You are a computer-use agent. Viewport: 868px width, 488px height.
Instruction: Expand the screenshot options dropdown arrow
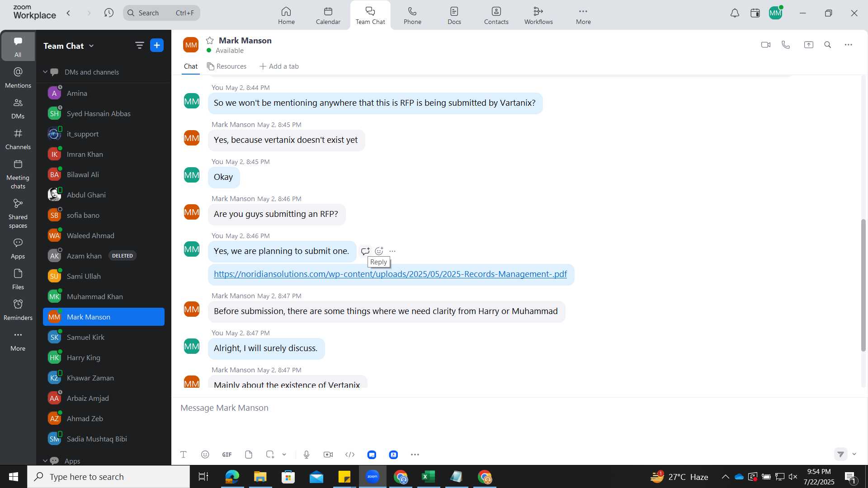pyautogui.click(x=284, y=455)
